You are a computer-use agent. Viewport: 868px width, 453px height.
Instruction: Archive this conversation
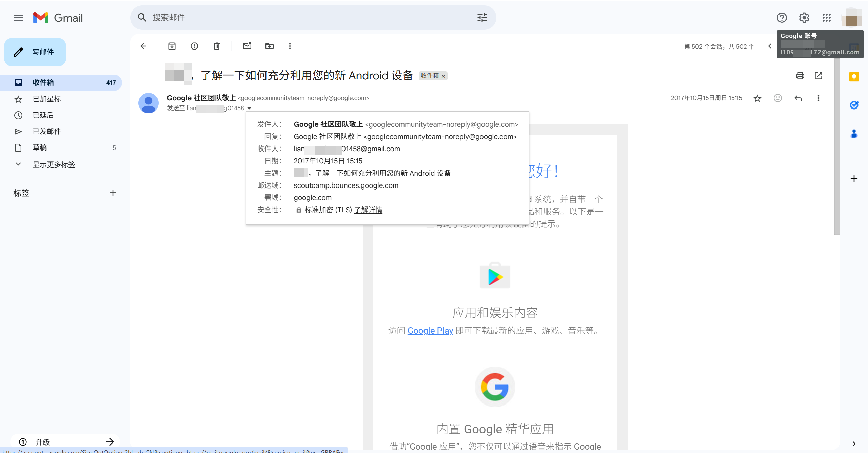tap(172, 46)
